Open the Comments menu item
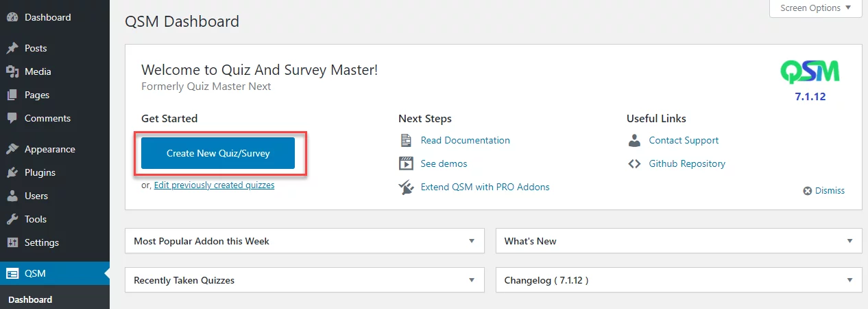Screen dimensions: 868x309 click(x=55, y=118)
